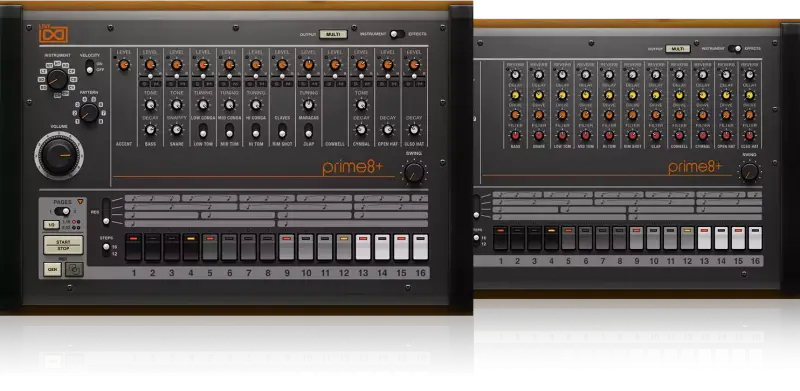The image size is (800, 391).
Task: Click the 'RIM SHOT' label in right panel
Action: 633,146
